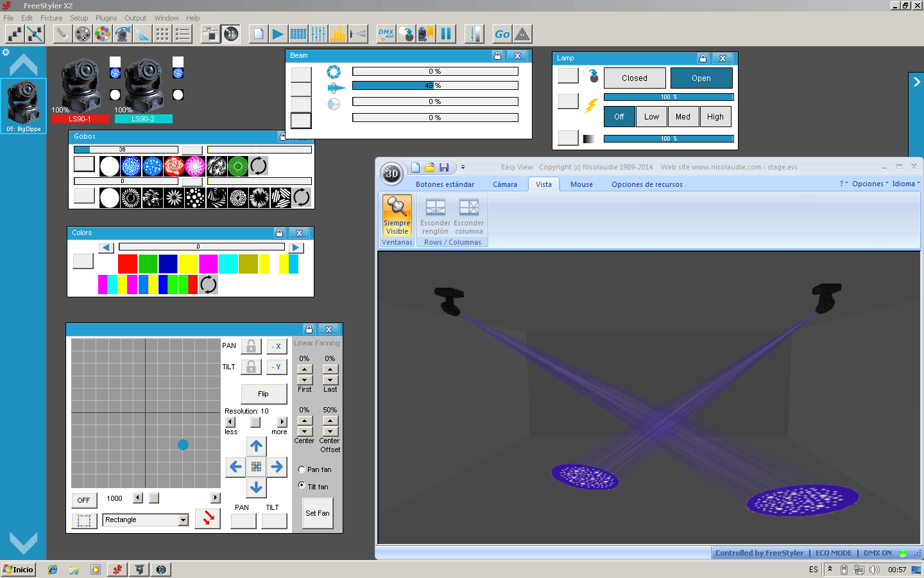Click the red double-arrow icon beside Rectangle
The width and height of the screenshot is (924, 578).
coord(208,518)
